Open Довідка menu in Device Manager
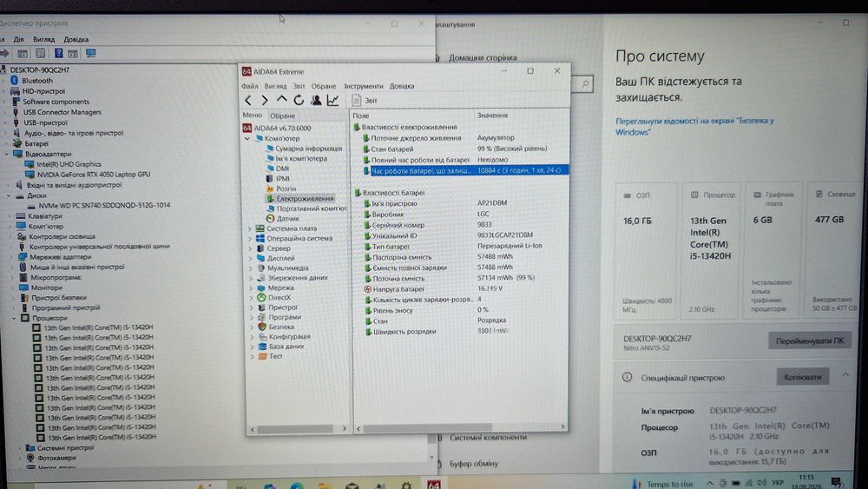Image resolution: width=868 pixels, height=489 pixels. pyautogui.click(x=76, y=39)
